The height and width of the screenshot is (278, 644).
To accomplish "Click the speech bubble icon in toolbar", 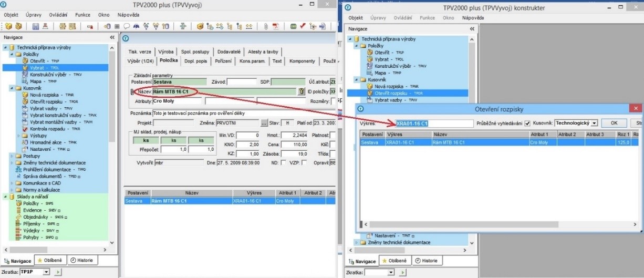I will pyautogui.click(x=127, y=26).
